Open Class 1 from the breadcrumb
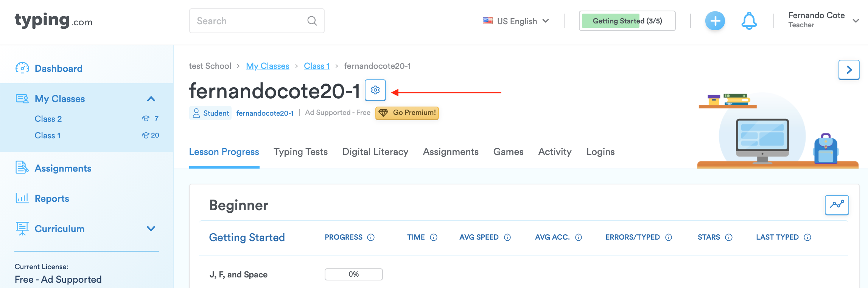Image resolution: width=868 pixels, height=288 pixels. [317, 66]
